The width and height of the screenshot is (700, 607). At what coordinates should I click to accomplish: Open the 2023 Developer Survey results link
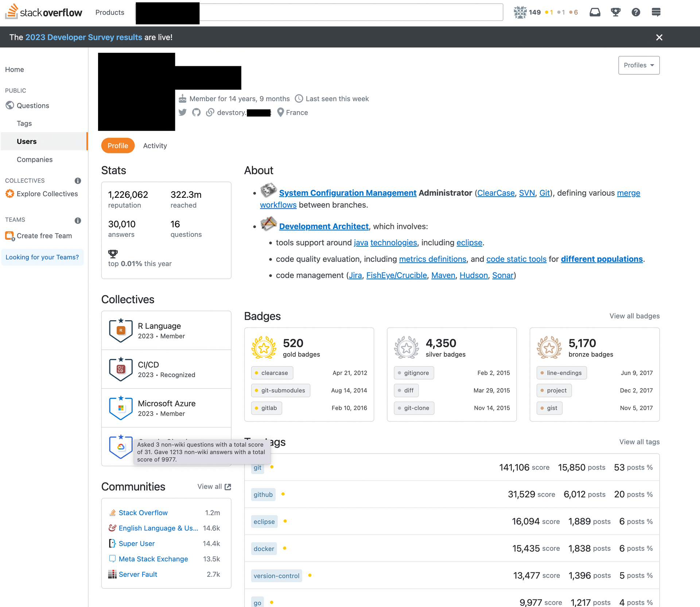click(83, 37)
